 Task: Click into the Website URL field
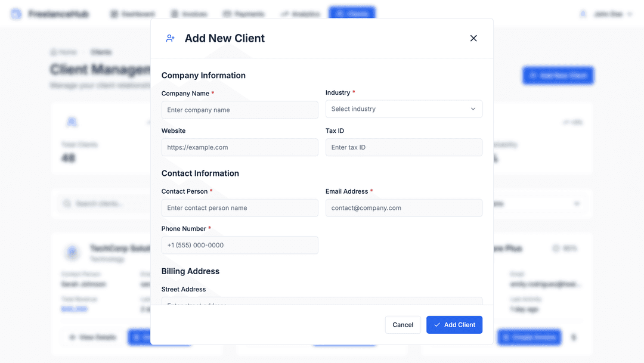[x=240, y=148]
